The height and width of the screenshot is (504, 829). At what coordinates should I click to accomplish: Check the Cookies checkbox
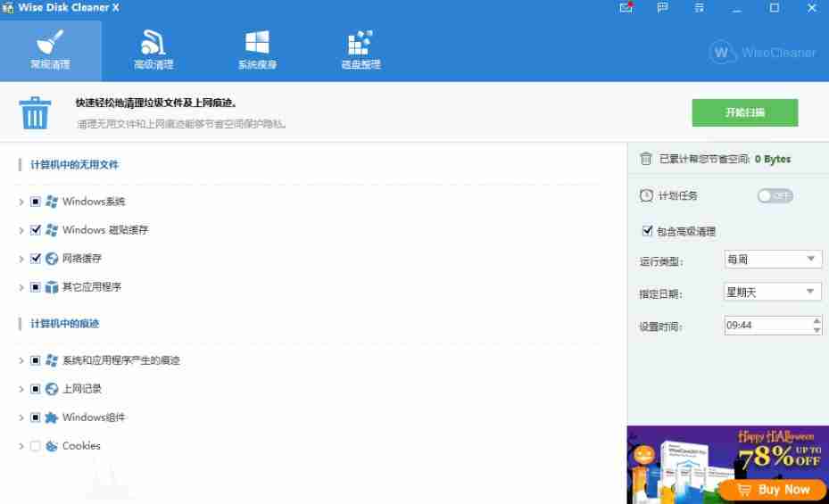(36, 446)
